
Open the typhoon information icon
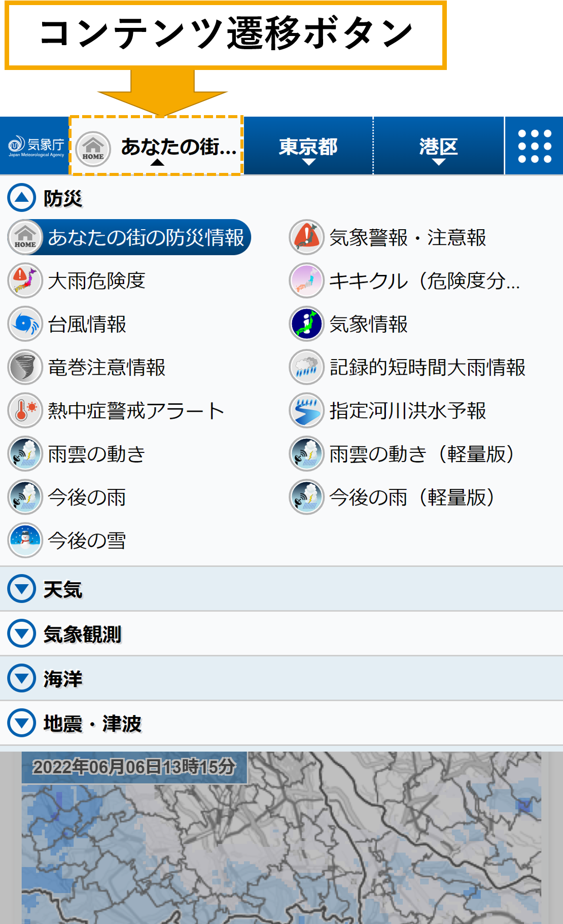(25, 324)
